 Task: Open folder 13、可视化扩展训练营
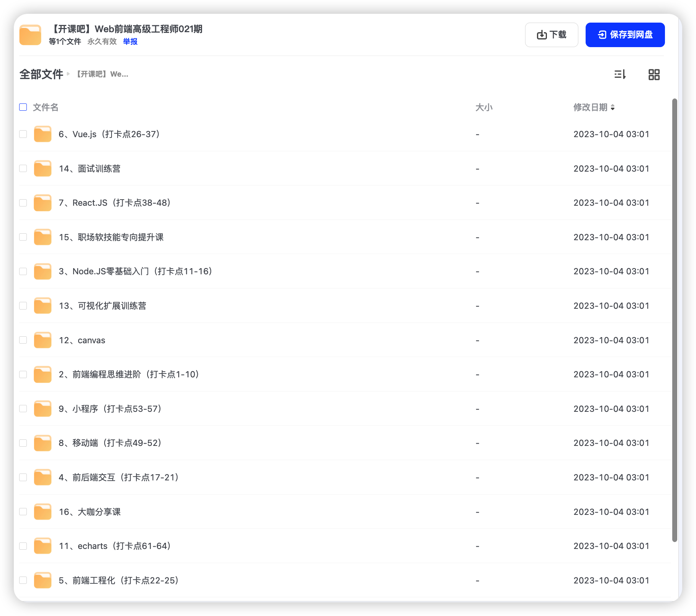[102, 306]
